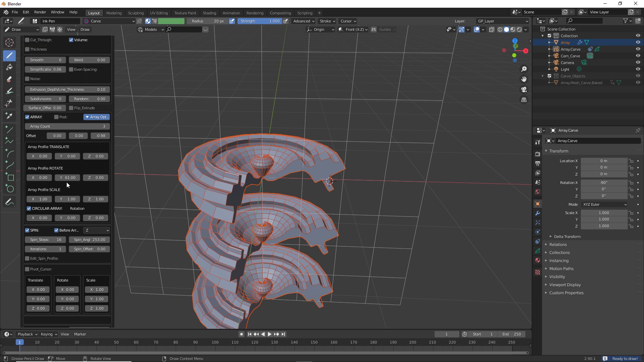Select the Circle draw tool
Screen dimensions: 644x362
point(10,189)
